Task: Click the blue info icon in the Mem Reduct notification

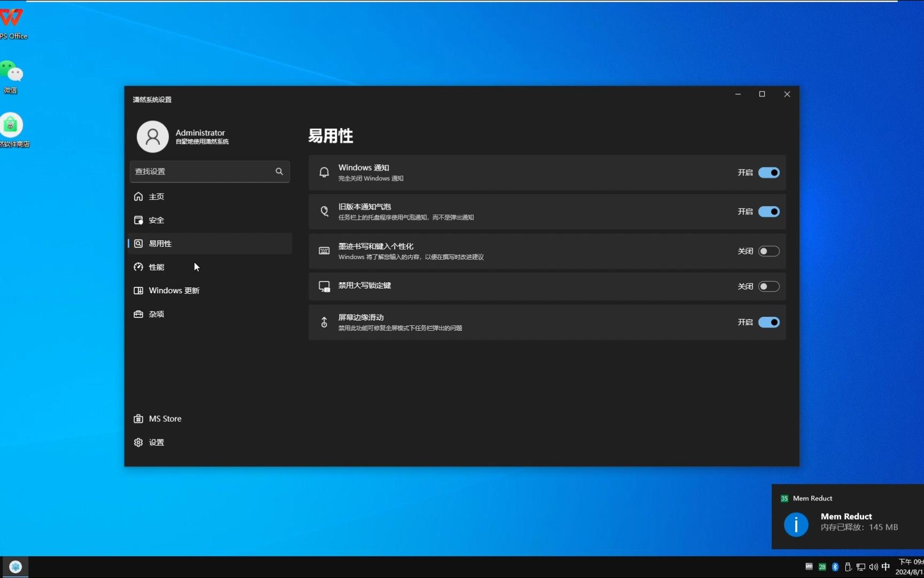Action: 796,524
